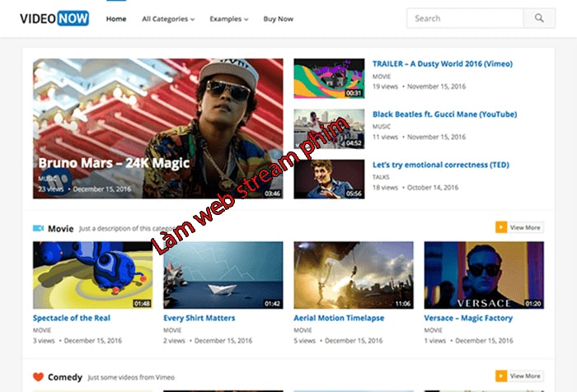Click the orange play icon beside Comedy View More

(x=501, y=376)
